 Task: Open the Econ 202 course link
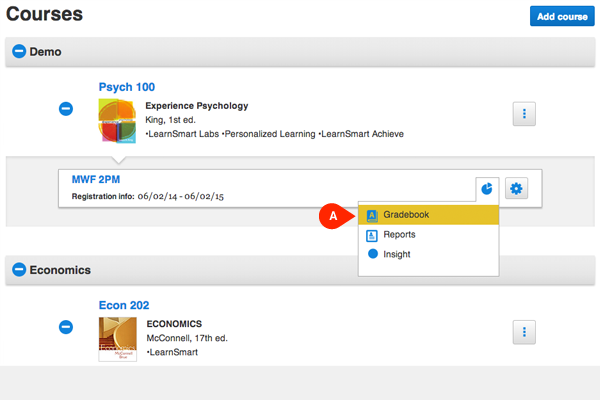pyautogui.click(x=124, y=305)
